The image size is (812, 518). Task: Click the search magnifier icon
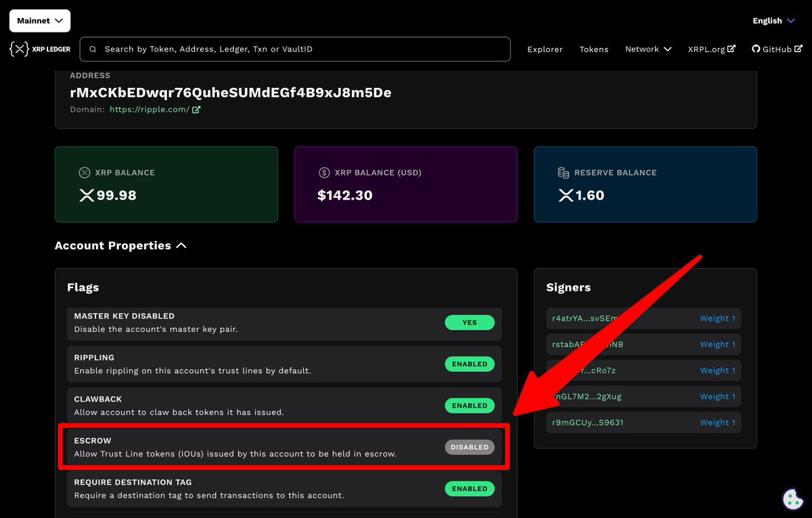[93, 49]
